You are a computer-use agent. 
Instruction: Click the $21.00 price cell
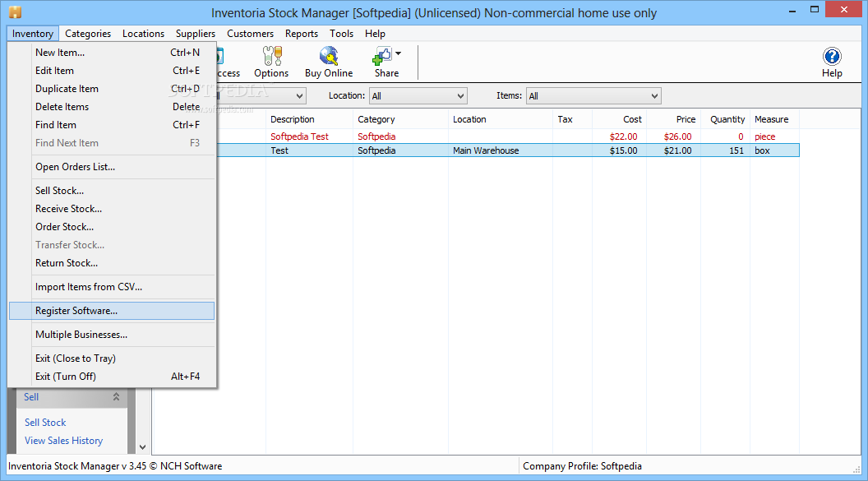pyautogui.click(x=677, y=150)
